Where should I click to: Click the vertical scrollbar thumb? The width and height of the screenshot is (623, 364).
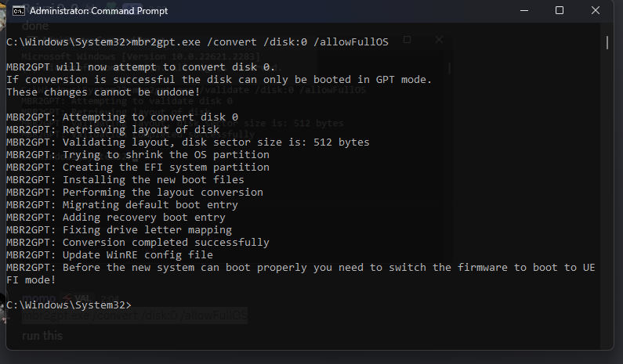point(607,42)
